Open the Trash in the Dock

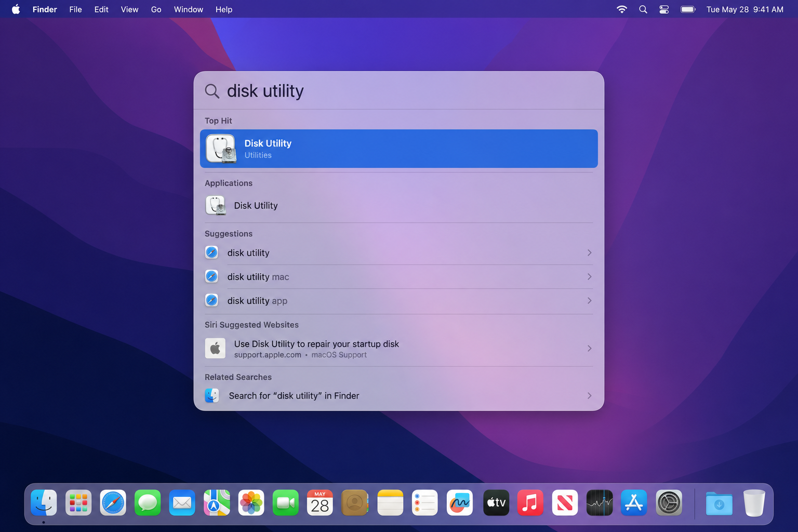pos(754,503)
